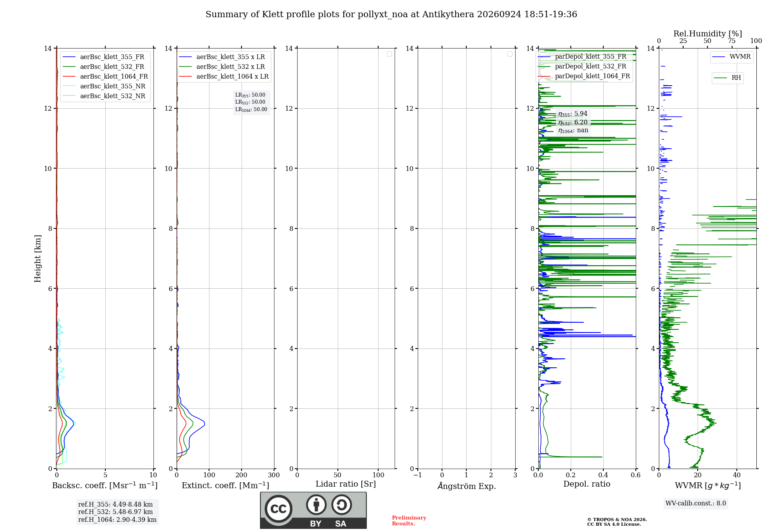Click the WV-calib.const.: 8.0 label
This screenshot has height=532, width=783.
pos(696,503)
